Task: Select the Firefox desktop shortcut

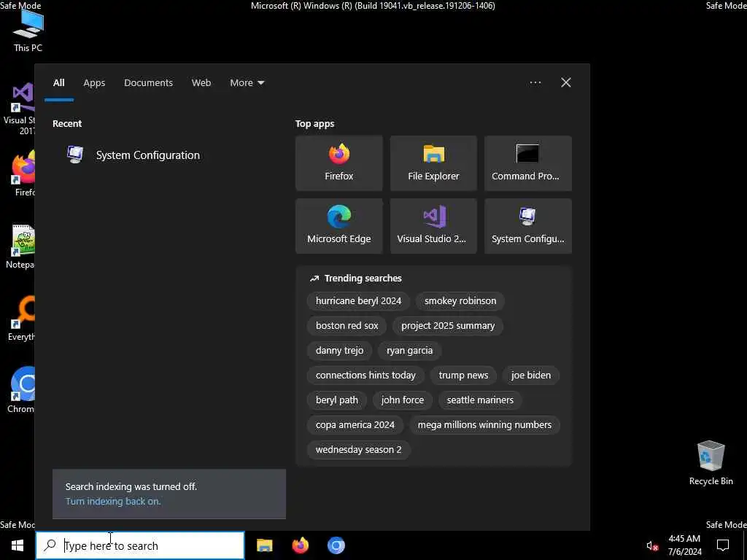Action: tap(23, 174)
